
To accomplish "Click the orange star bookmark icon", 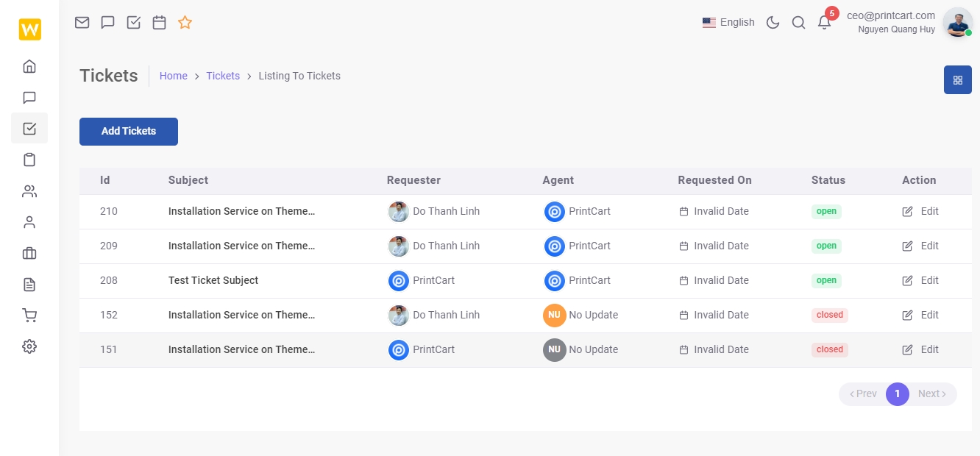I will 185,22.
